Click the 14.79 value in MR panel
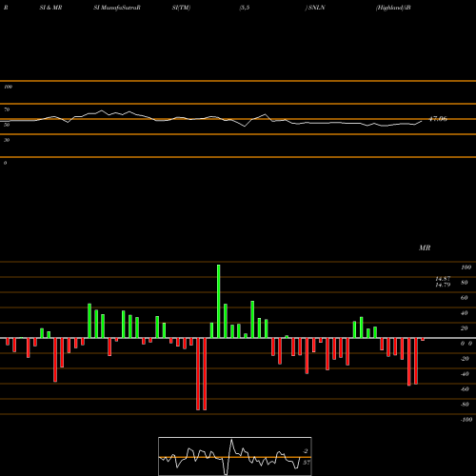This screenshot has width=476, height=476. pos(443,285)
